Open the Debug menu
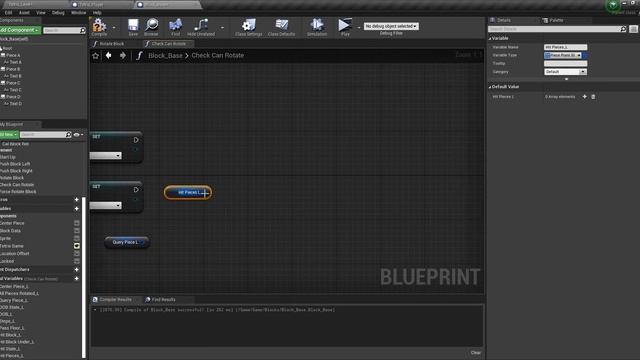The width and height of the screenshot is (640, 360). click(x=58, y=13)
